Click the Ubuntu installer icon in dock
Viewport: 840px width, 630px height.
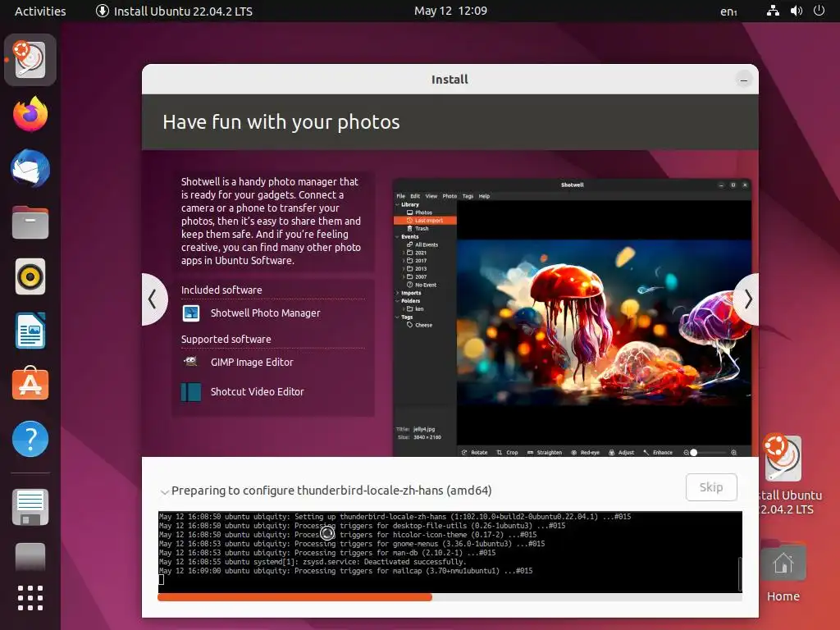pos(30,60)
